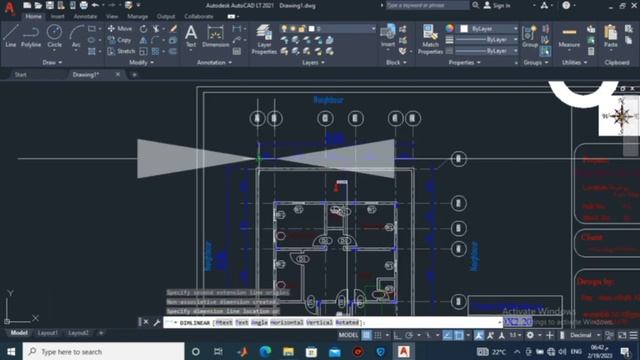Toggle layer on/off lightbulb icon

pos(284,29)
